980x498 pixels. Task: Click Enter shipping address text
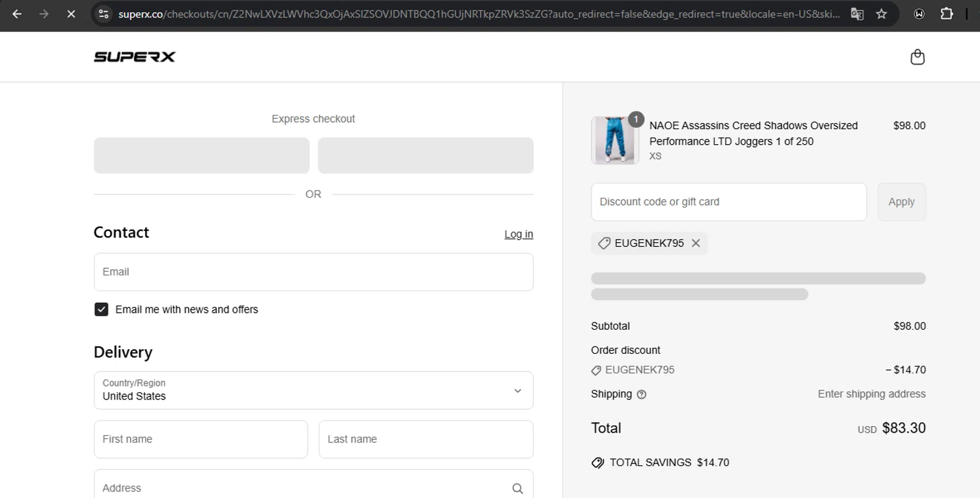(872, 394)
